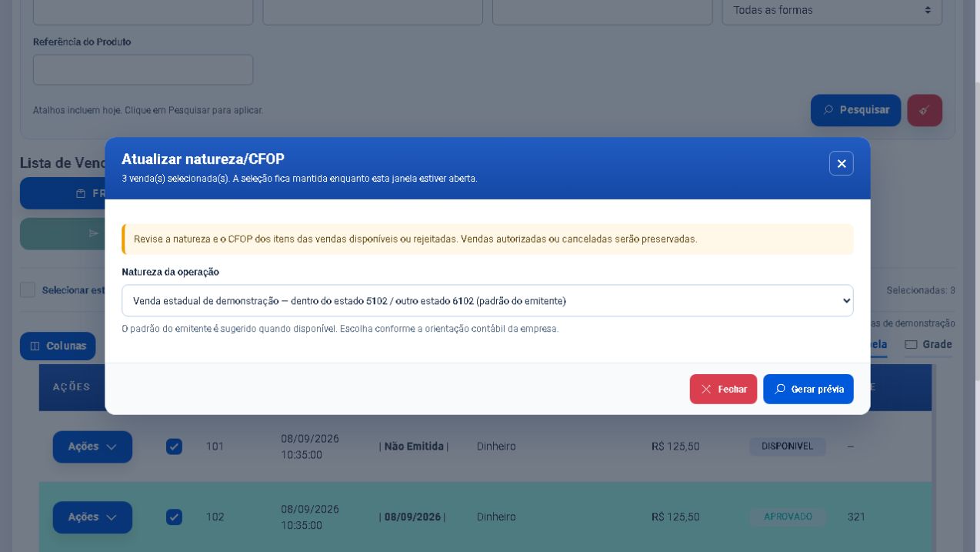
Task: Click the Gerar prévia button
Action: [808, 389]
